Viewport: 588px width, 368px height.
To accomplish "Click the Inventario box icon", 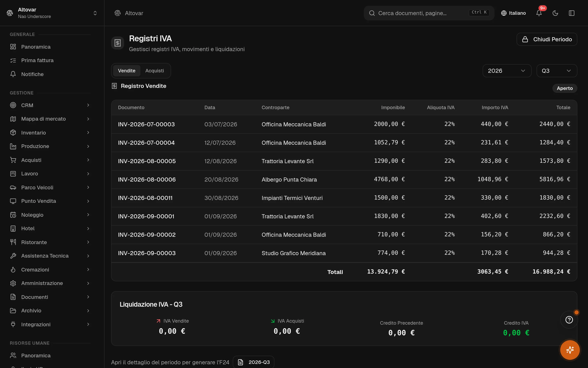I will coord(13,133).
